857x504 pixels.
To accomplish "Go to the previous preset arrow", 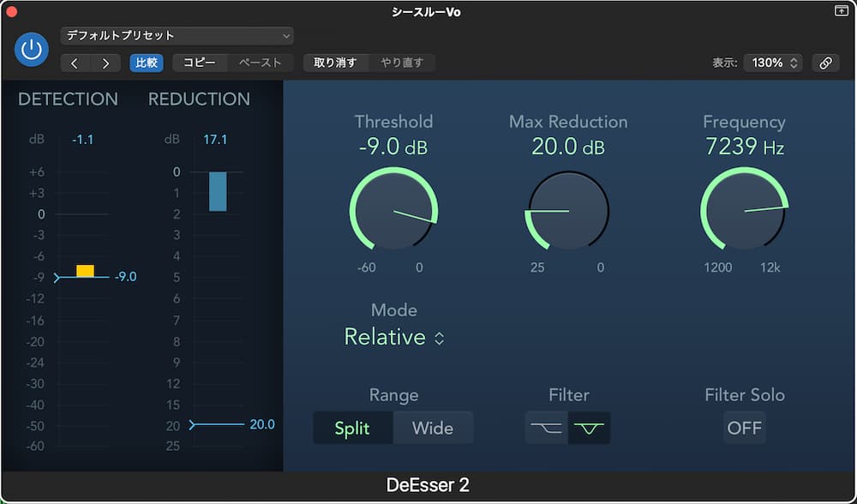I will (75, 63).
